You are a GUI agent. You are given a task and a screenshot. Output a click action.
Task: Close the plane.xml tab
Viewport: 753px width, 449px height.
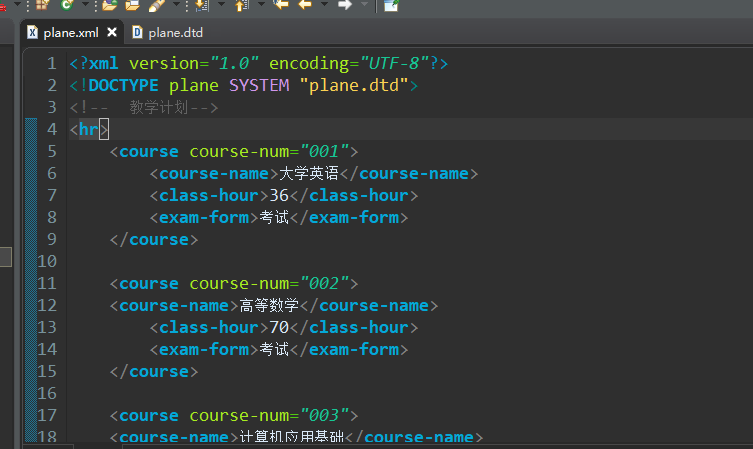[112, 32]
